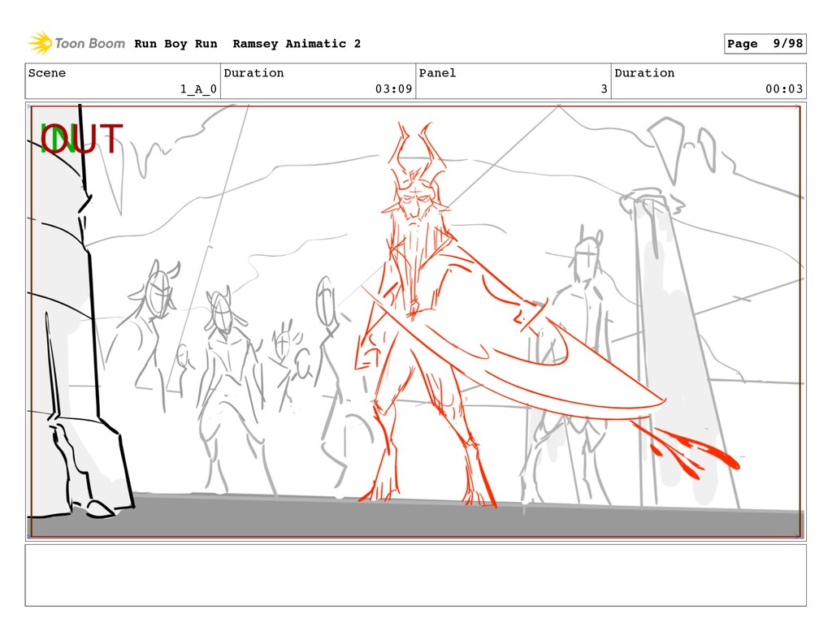Click the "Page 9/98" box
Screen dimensions: 832x644
pyautogui.click(x=765, y=44)
